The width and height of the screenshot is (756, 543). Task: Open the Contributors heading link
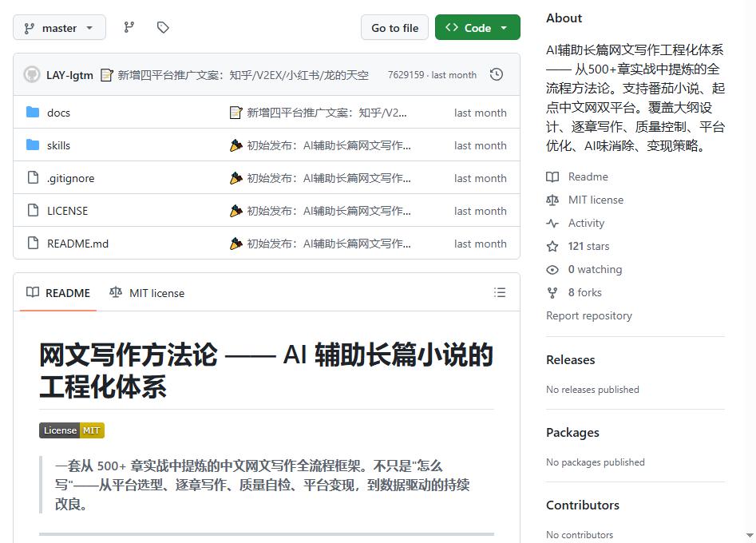pos(583,505)
